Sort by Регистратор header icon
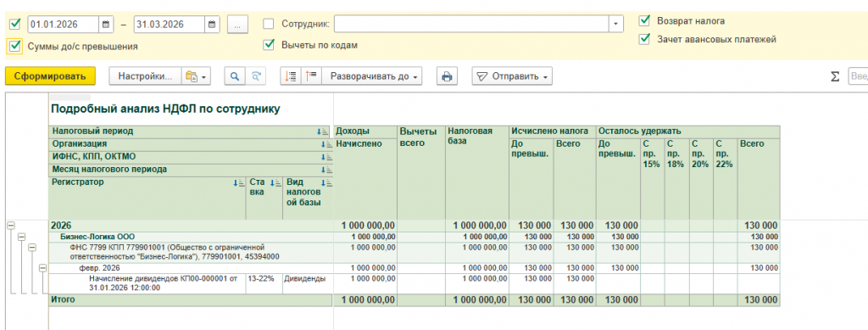This screenshot has width=868, height=330. tap(238, 182)
